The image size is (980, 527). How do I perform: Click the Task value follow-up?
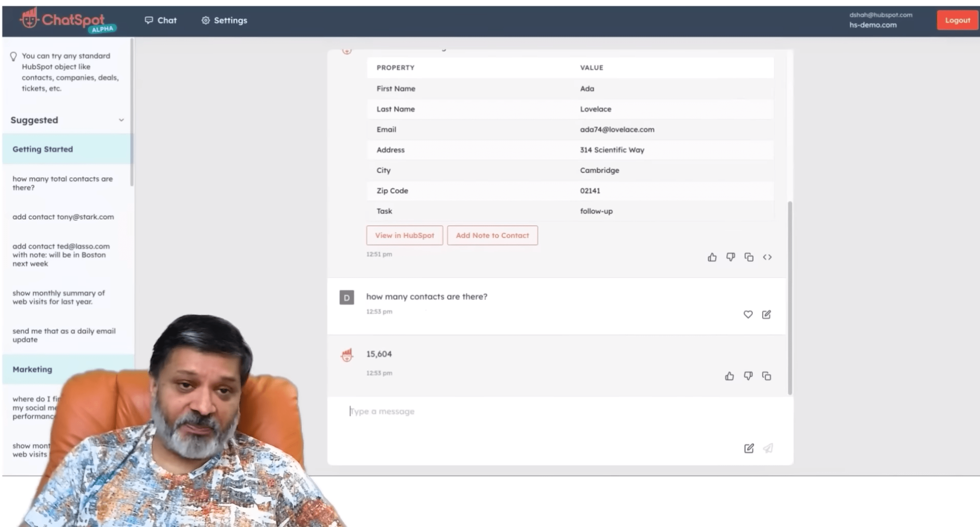point(596,211)
